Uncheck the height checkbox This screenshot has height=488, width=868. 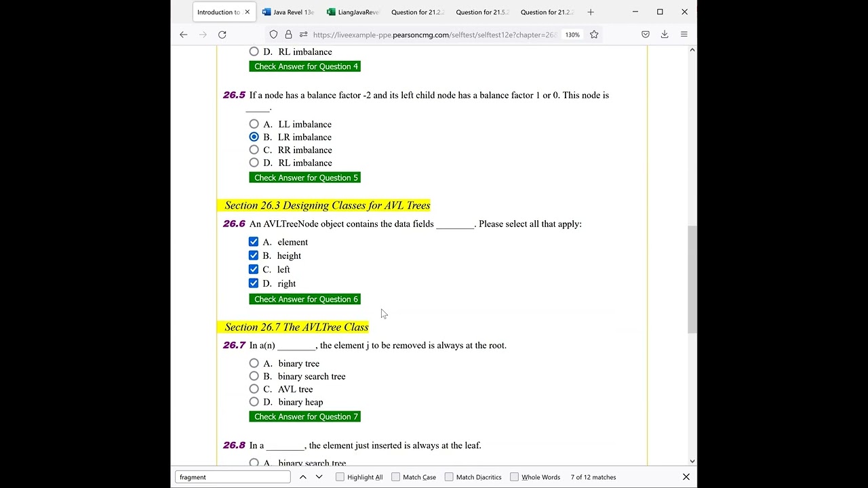pyautogui.click(x=254, y=256)
